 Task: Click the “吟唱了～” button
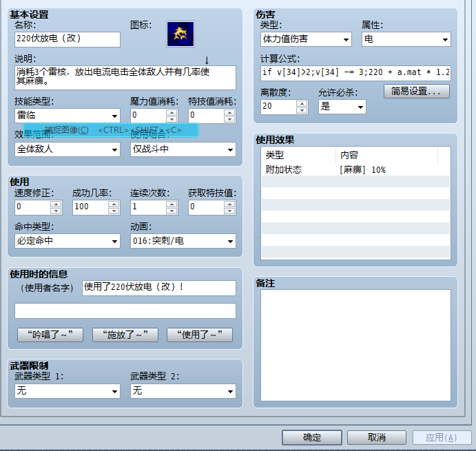pyautogui.click(x=50, y=335)
